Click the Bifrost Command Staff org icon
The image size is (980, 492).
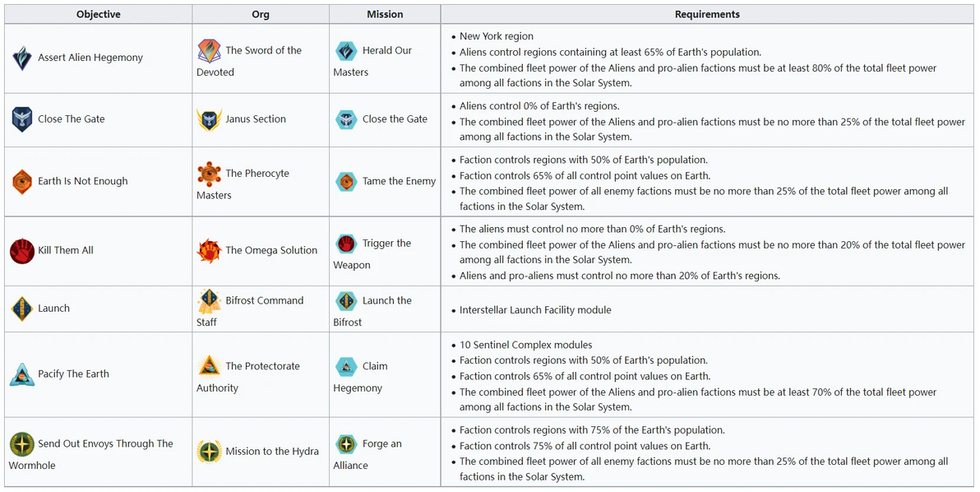[209, 301]
